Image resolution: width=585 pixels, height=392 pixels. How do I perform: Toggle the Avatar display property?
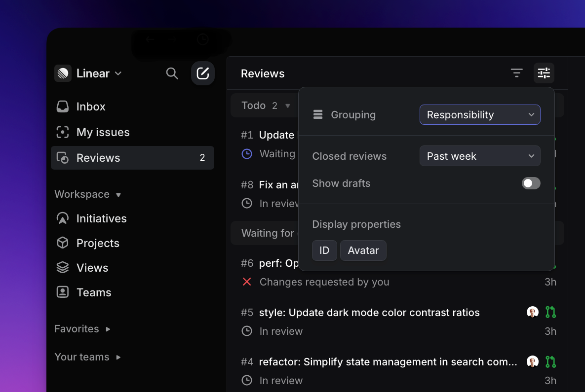pyautogui.click(x=363, y=250)
